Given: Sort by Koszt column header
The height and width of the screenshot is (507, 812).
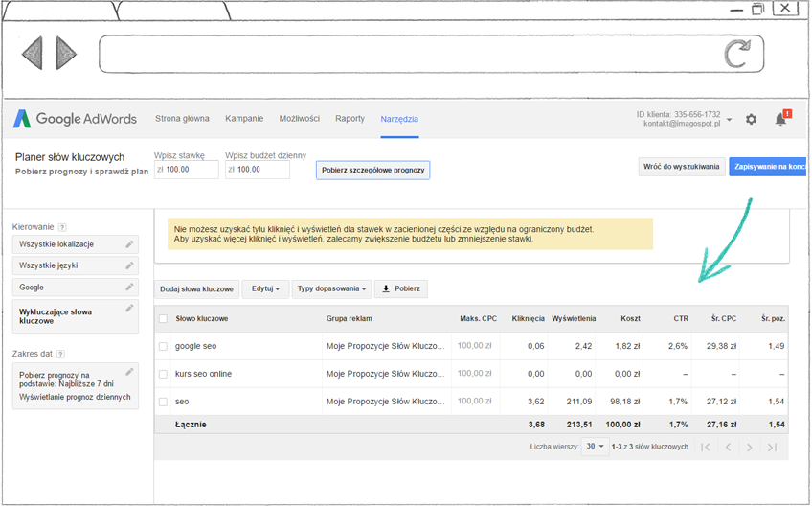Looking at the screenshot, I should 631,319.
